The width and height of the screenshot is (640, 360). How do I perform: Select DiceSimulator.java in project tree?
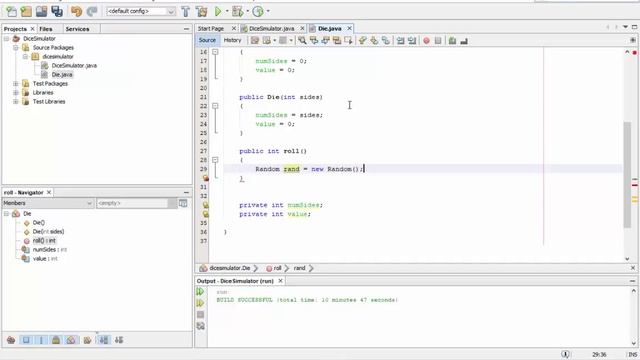[74, 66]
